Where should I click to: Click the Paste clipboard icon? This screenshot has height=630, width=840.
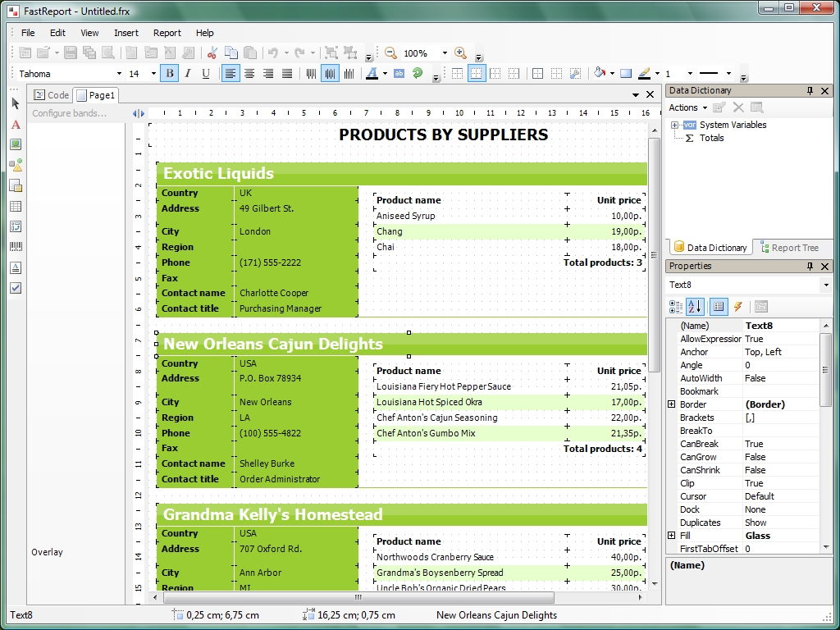pyautogui.click(x=249, y=52)
